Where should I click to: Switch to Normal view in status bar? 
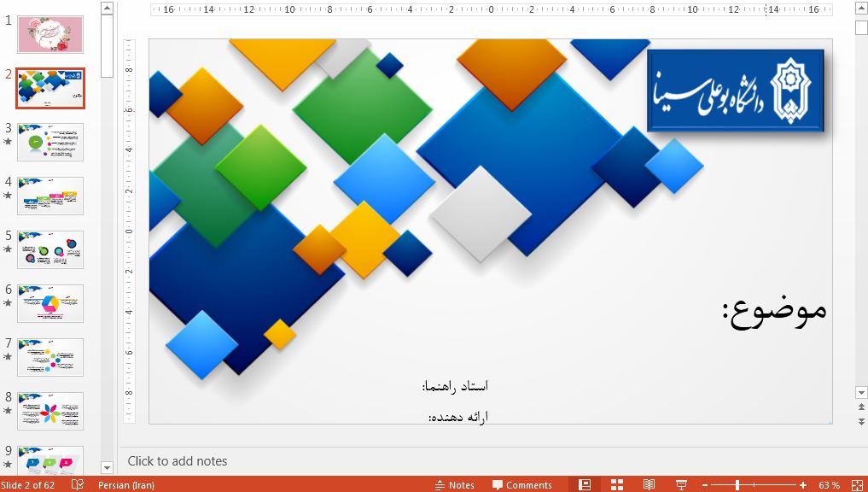pos(585,485)
